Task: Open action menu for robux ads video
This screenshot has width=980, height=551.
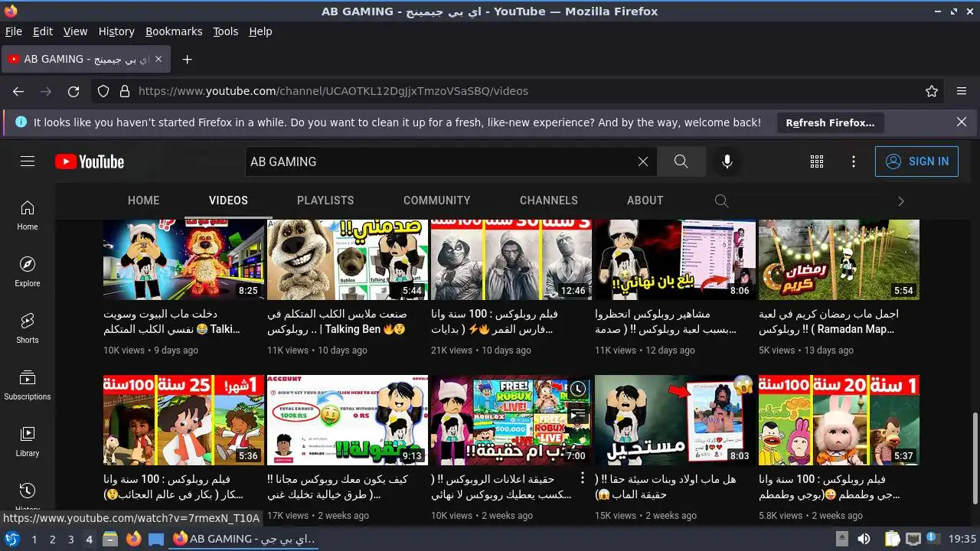Action: pos(582,478)
